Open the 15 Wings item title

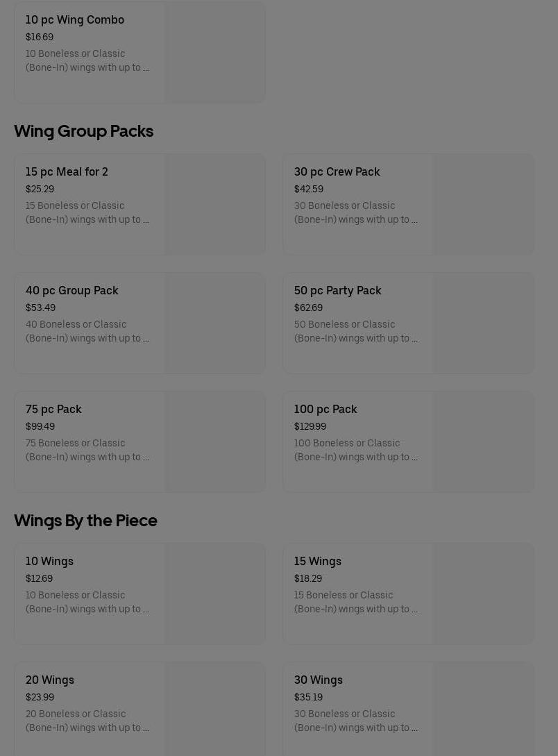(317, 562)
